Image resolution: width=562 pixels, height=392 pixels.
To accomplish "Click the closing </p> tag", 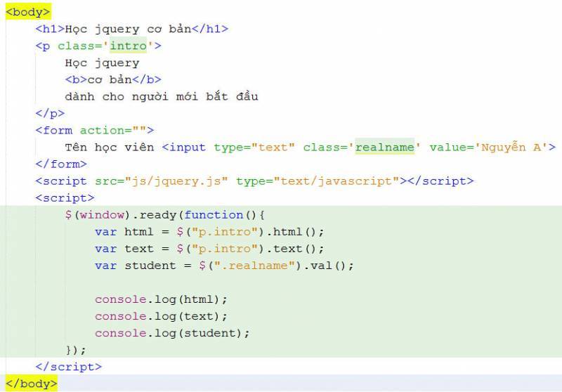I will click(x=50, y=113).
